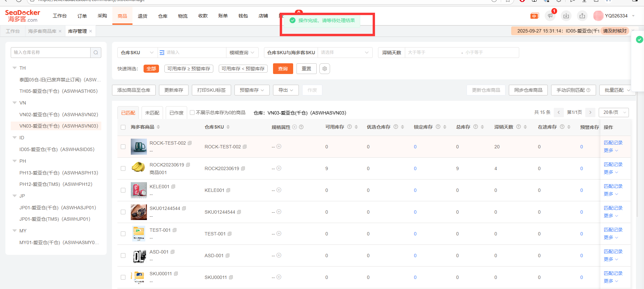
Task: Select the ROCK20230619 row checkbox
Action: (123, 168)
